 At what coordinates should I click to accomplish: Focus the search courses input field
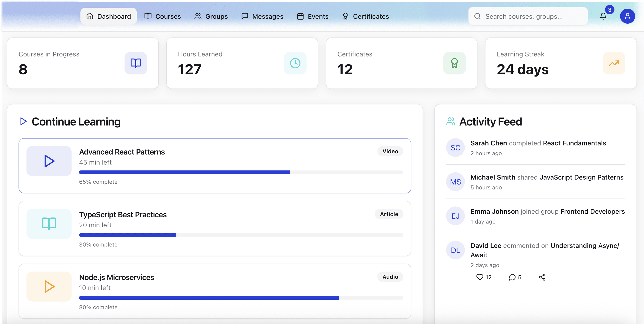528,16
